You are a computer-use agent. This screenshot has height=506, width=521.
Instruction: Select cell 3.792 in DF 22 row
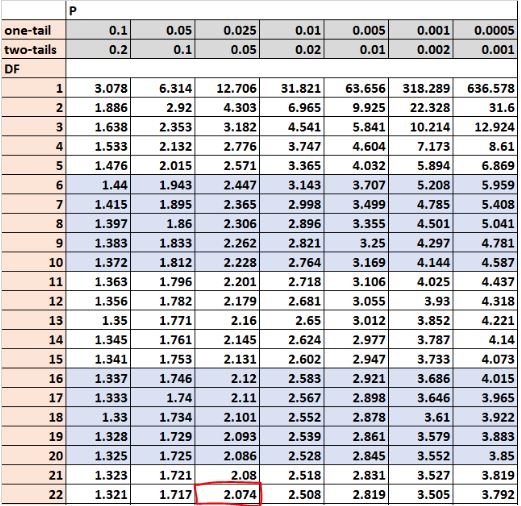click(x=485, y=494)
